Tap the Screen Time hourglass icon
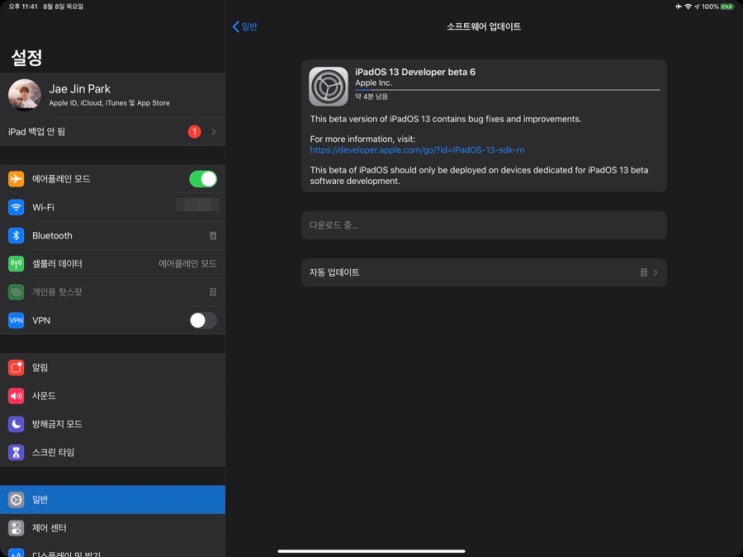 click(x=16, y=452)
